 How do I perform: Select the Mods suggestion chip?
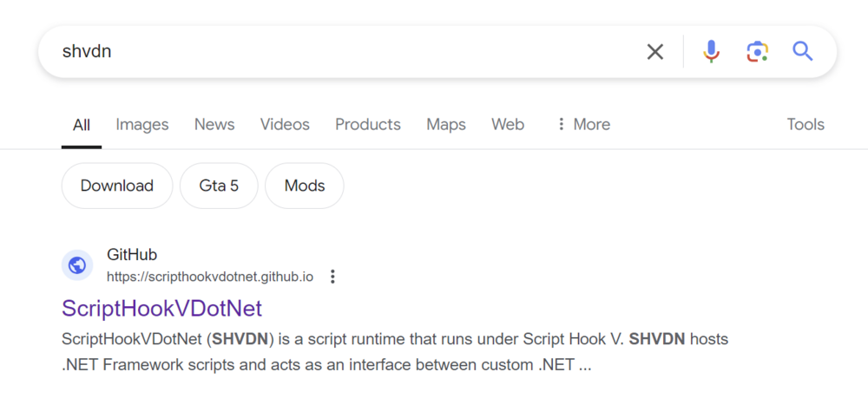point(305,186)
